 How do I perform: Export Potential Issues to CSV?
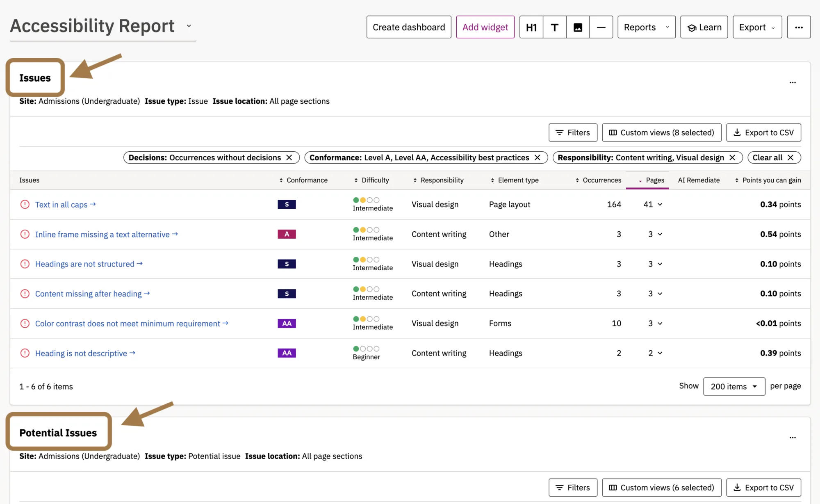coord(763,488)
